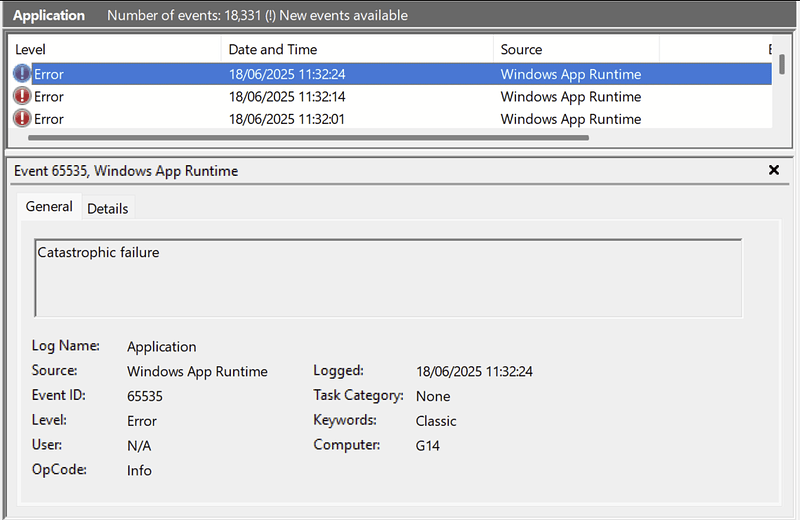Image resolution: width=800 pixels, height=520 pixels.
Task: Sort events by Level column
Action: coord(115,49)
